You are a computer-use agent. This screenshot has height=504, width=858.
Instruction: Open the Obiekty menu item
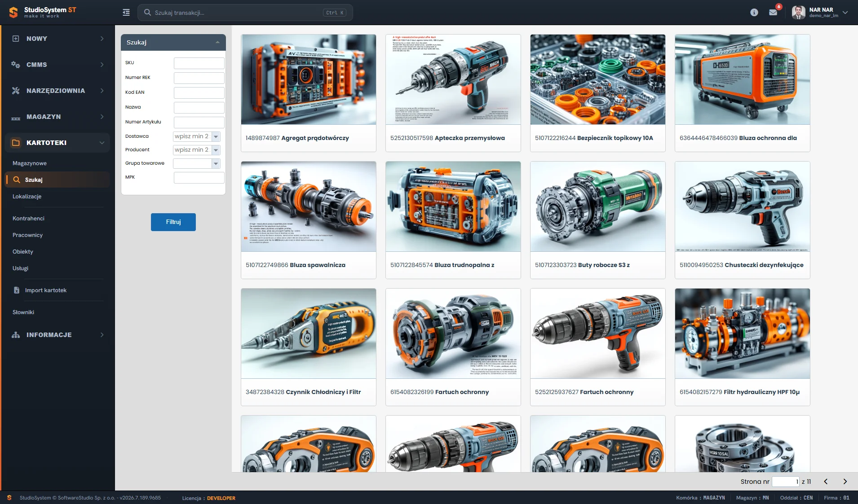(x=23, y=252)
